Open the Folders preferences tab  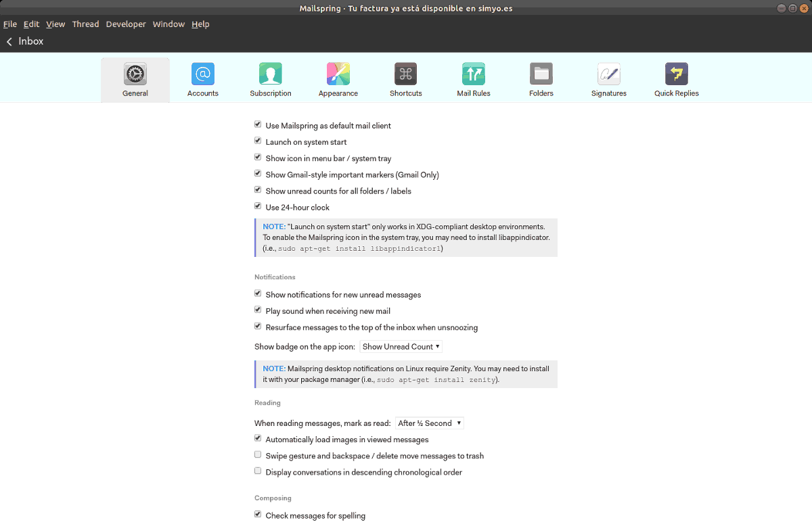tap(541, 80)
